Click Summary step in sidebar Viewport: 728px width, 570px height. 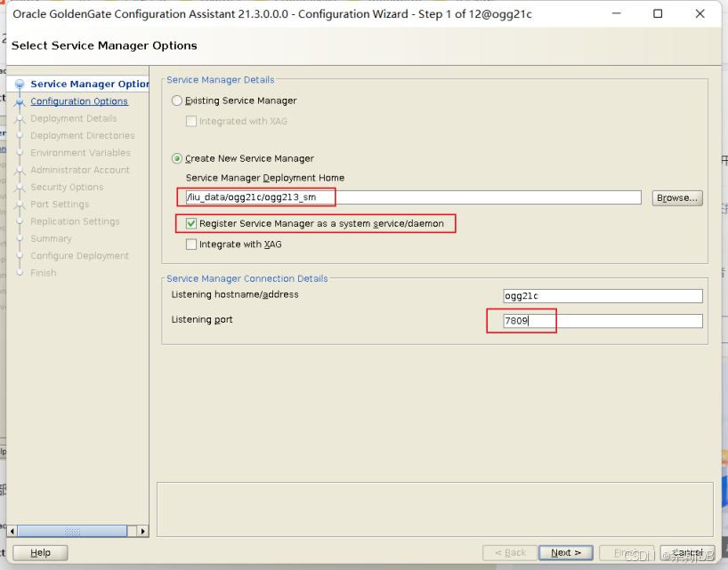pyautogui.click(x=51, y=238)
